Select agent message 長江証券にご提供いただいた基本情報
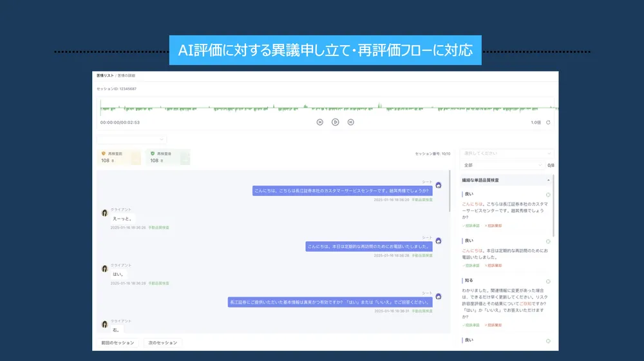 point(330,302)
